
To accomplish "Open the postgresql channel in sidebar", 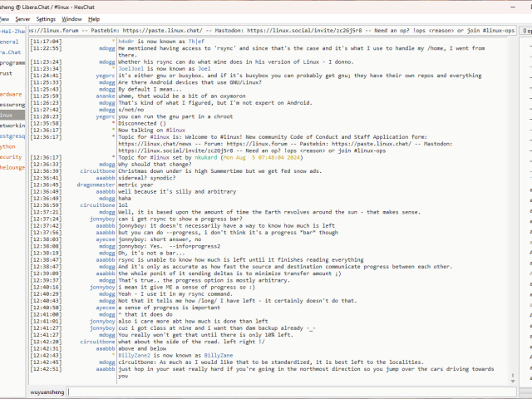I will (x=12, y=135).
